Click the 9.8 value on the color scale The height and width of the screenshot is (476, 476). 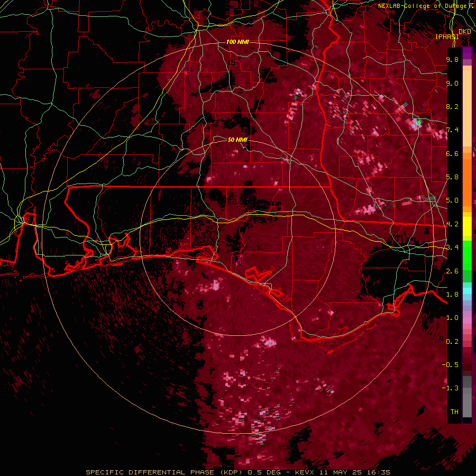[x=452, y=59]
